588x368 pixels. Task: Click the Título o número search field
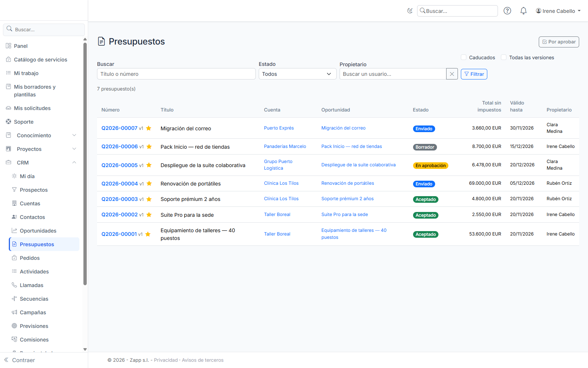(x=176, y=74)
